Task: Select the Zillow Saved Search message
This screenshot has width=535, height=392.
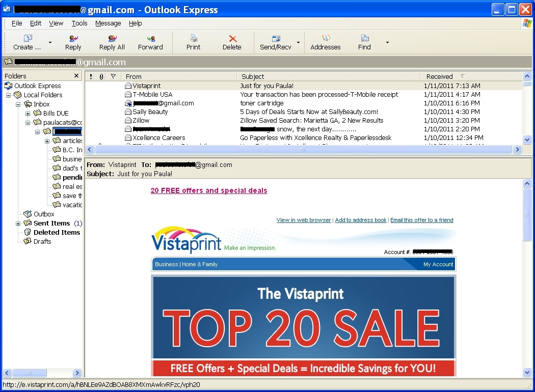Action: (x=303, y=120)
